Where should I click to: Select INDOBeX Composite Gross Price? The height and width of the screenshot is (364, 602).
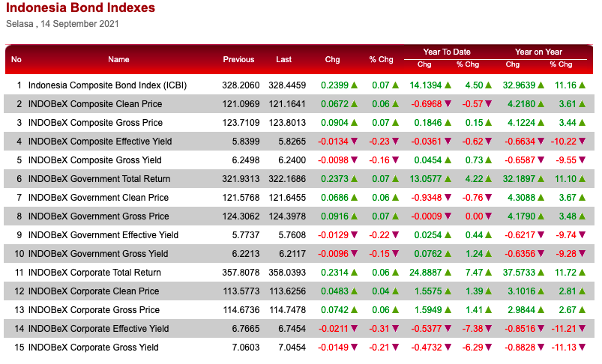96,123
